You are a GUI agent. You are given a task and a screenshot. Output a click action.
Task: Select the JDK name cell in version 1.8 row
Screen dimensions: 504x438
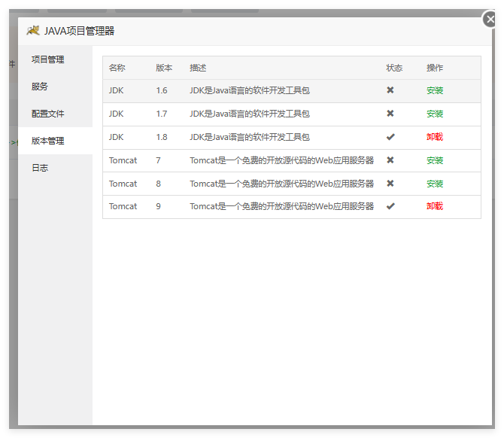click(116, 137)
